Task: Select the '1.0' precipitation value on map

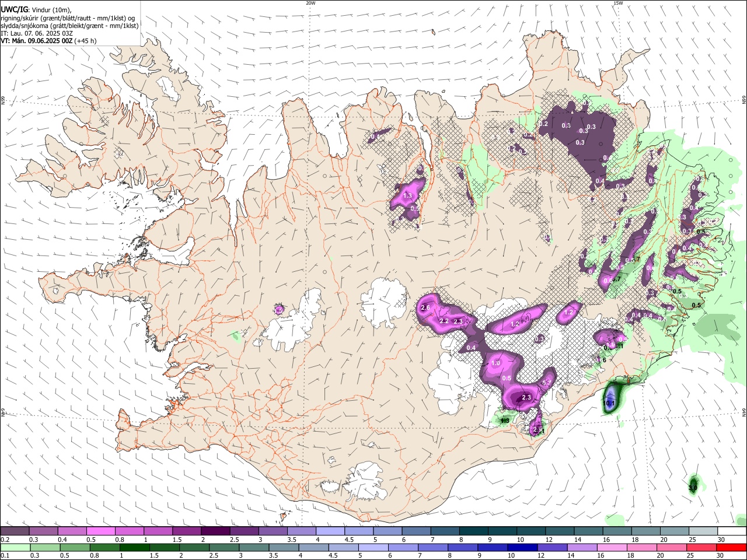Action: click(496, 363)
